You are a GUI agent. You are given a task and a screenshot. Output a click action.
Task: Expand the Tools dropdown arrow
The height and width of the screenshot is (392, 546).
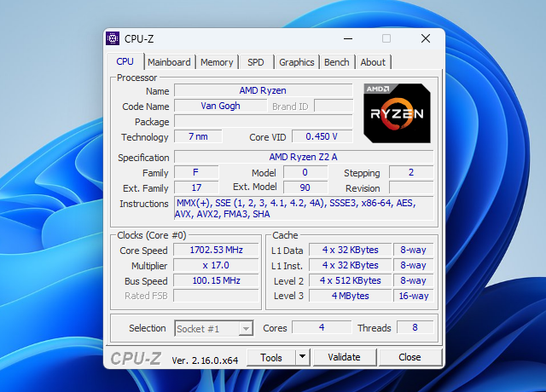coord(302,357)
